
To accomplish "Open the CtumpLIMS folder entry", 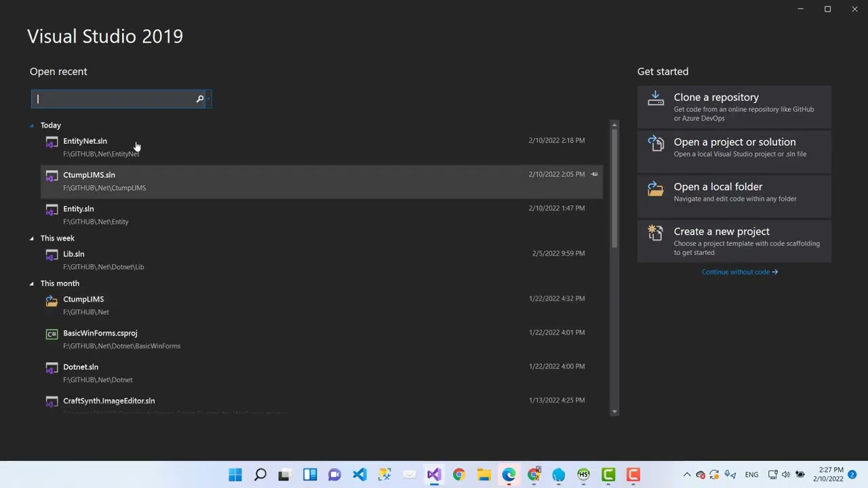I will pos(321,305).
